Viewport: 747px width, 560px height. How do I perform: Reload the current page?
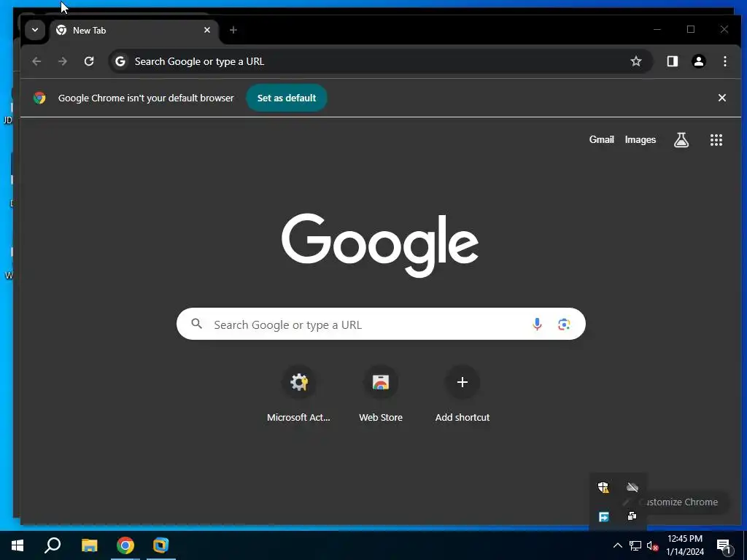pos(89,61)
